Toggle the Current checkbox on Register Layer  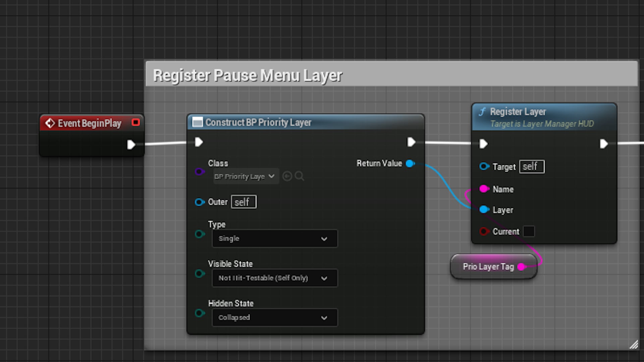529,231
